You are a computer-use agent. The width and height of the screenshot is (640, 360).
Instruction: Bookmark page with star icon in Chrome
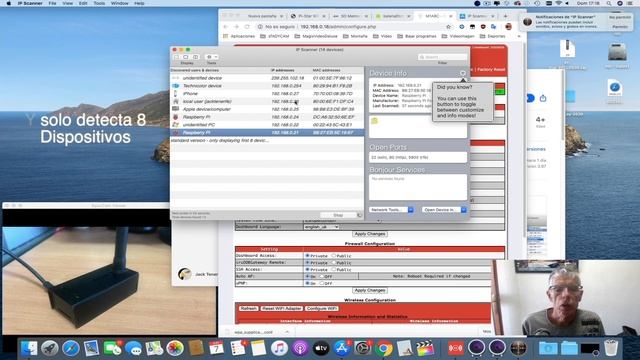[x=449, y=27]
